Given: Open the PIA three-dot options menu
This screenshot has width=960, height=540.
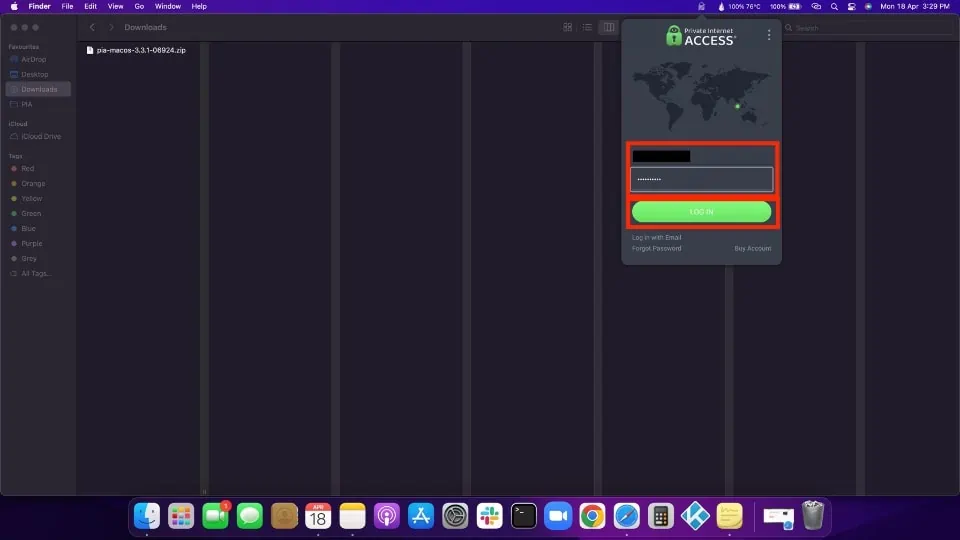Looking at the screenshot, I should (x=769, y=35).
